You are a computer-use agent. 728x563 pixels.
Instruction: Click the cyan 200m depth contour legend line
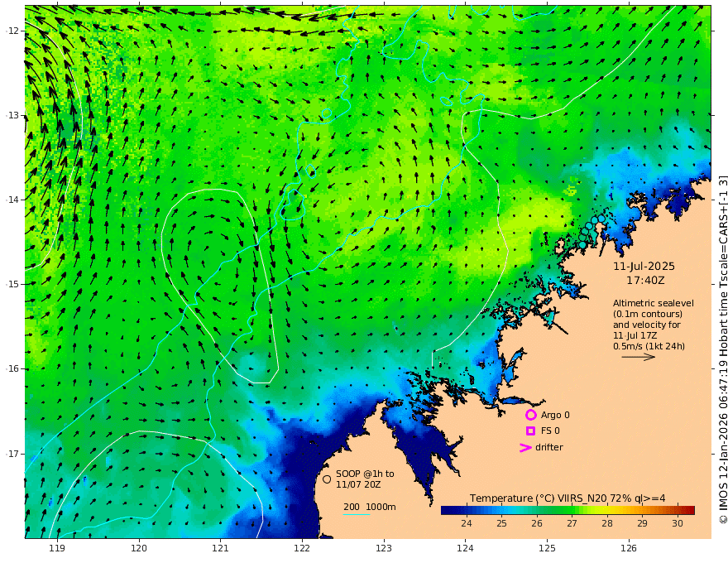click(356, 514)
